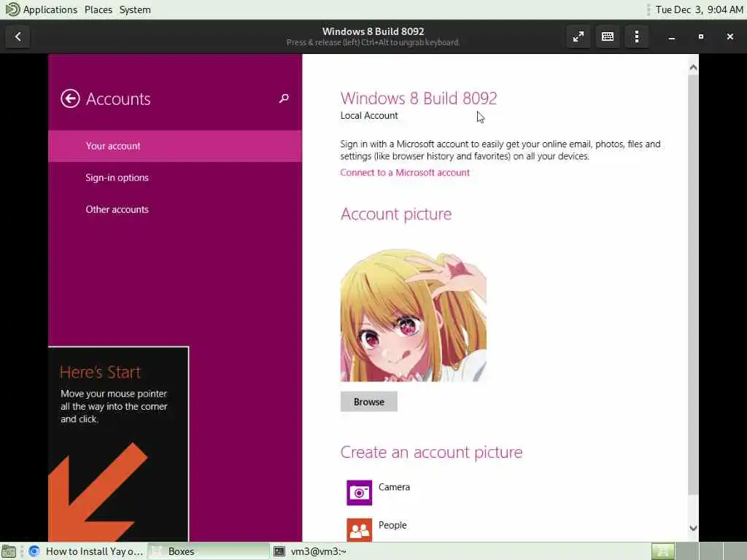
Task: Click the Windows 8 Build 8092 account name
Action: click(418, 98)
